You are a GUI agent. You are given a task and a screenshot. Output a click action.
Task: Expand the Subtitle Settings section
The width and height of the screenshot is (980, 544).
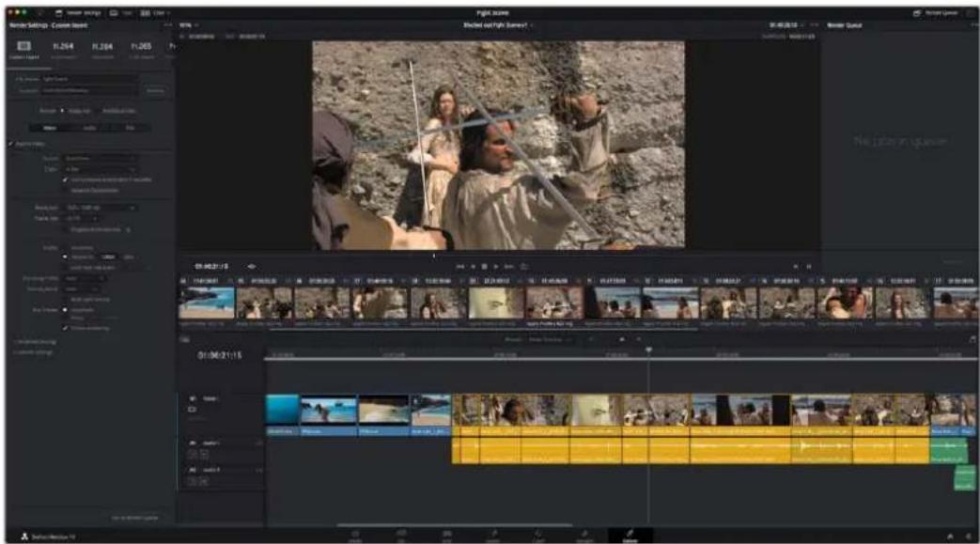(34, 352)
